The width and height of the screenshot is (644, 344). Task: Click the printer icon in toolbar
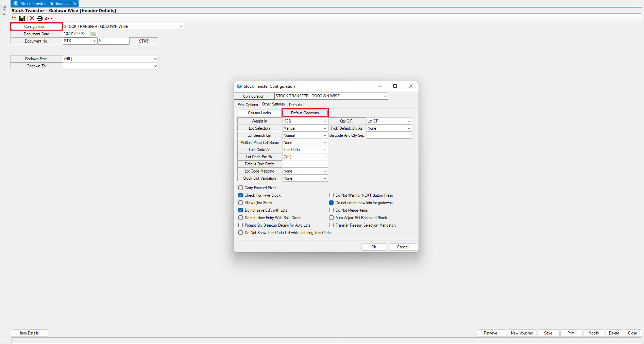tap(40, 18)
